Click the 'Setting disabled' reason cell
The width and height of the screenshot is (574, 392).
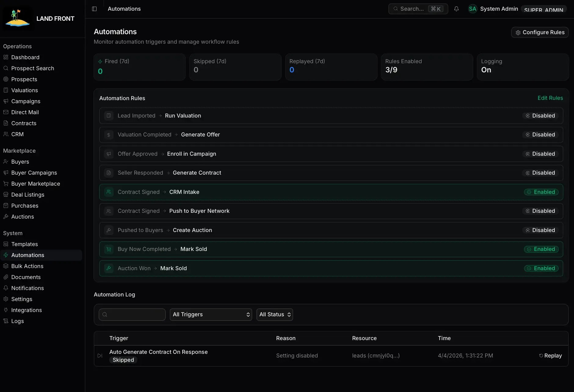pos(297,356)
